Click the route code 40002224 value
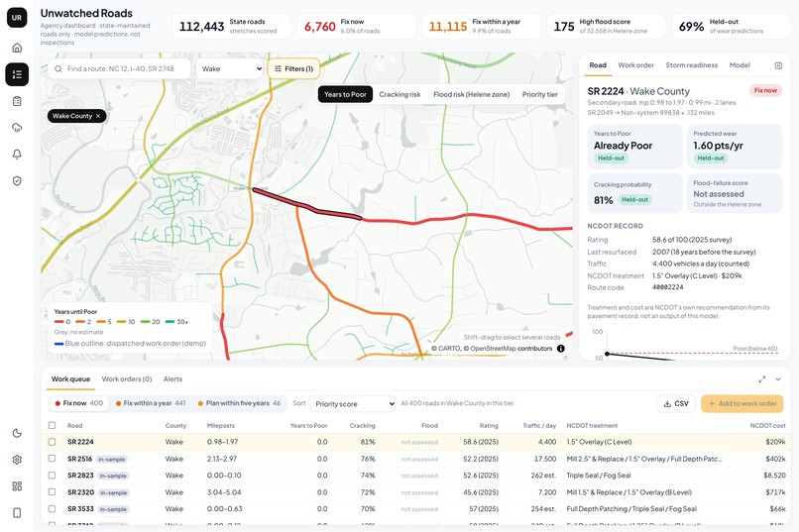The width and height of the screenshot is (799, 532). pyautogui.click(x=667, y=287)
